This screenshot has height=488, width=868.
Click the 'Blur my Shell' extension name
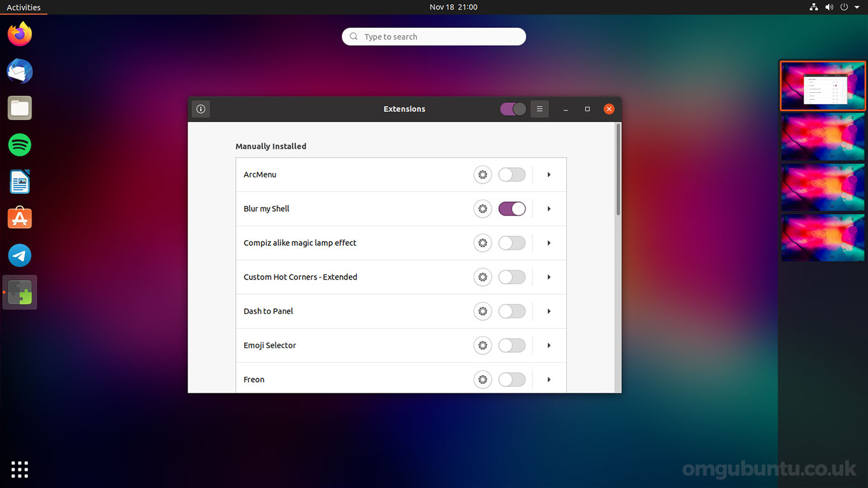coord(266,209)
